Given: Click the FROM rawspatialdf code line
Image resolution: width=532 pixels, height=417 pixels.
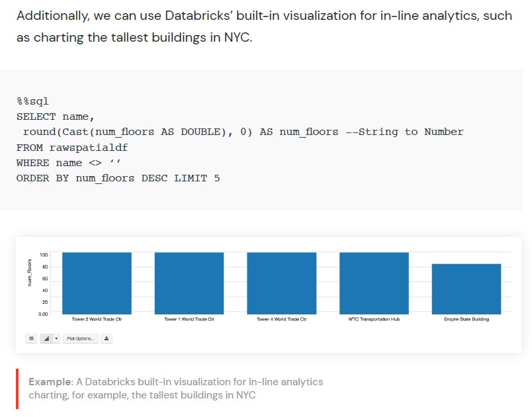Looking at the screenshot, I should [72, 148].
